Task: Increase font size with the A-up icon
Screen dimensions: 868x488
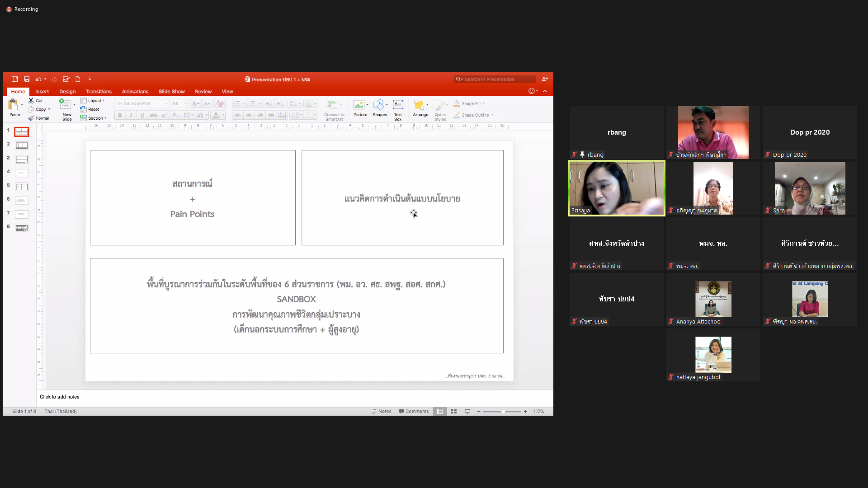Action: tap(195, 103)
